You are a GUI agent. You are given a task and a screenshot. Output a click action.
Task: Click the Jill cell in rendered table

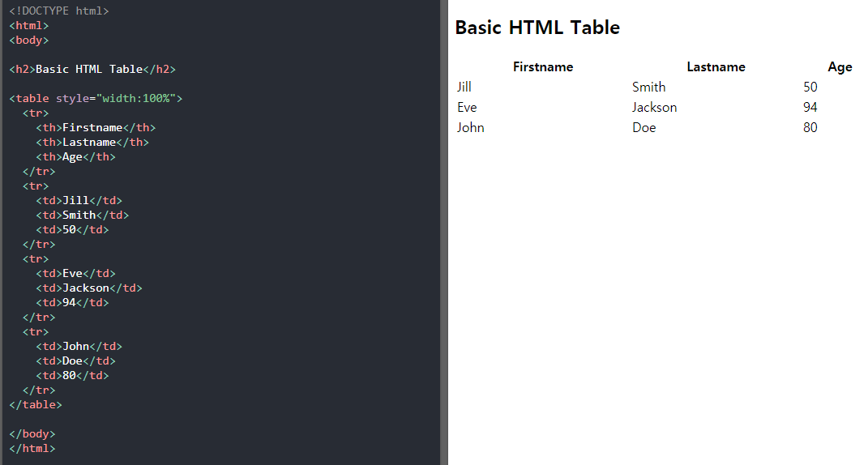[x=464, y=87]
